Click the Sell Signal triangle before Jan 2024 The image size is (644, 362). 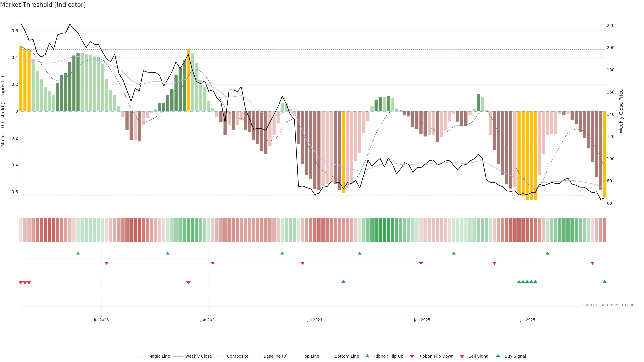188,283
